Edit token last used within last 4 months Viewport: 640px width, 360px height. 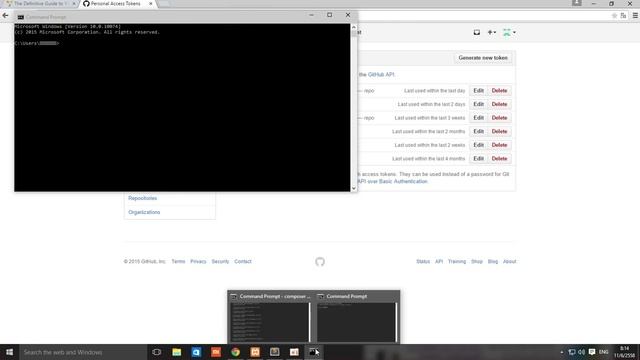[478, 158]
